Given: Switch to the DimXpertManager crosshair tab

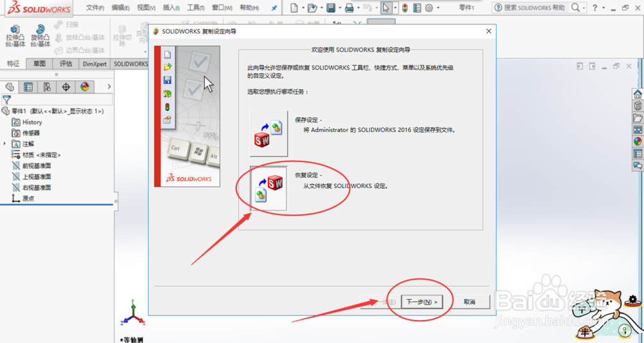Looking at the screenshot, I should [x=66, y=87].
